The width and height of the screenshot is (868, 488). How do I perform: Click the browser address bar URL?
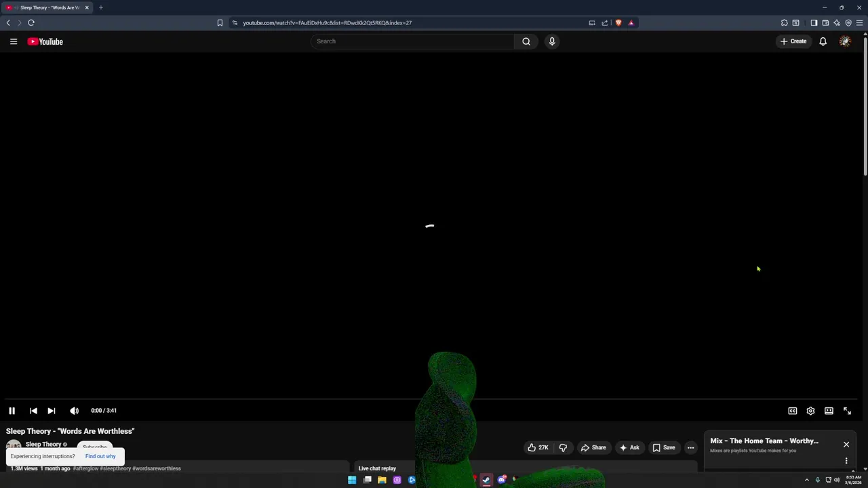tap(328, 22)
